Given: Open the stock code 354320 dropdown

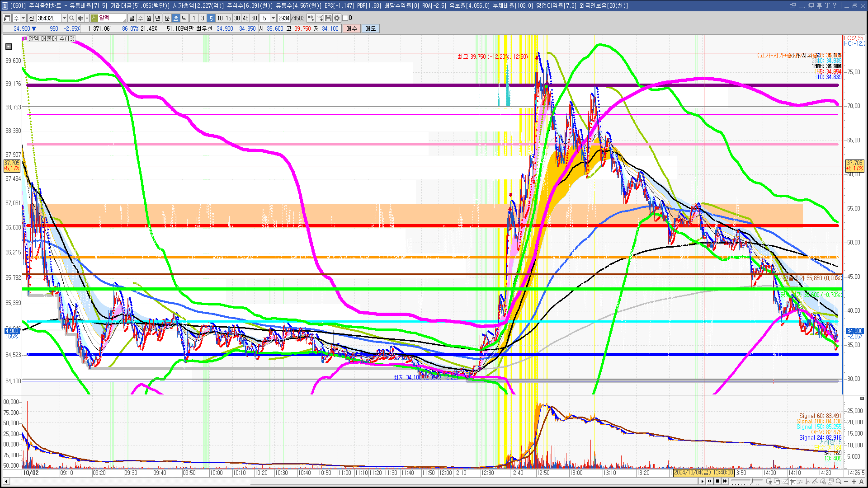Looking at the screenshot, I should [64, 18].
